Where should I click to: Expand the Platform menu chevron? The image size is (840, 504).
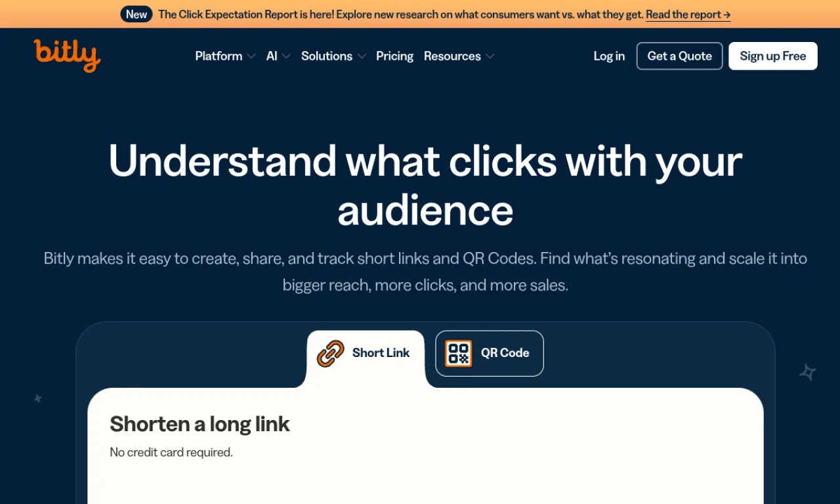pyautogui.click(x=251, y=56)
